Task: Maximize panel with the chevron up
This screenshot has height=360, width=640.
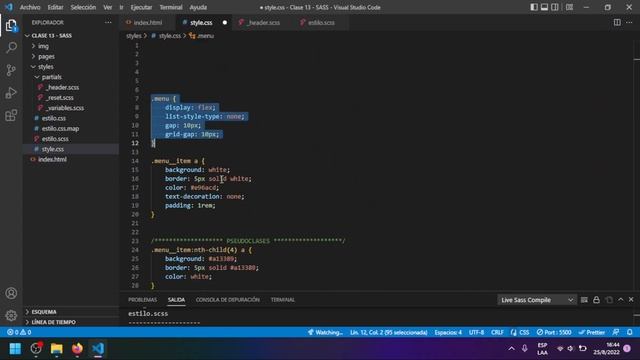Action: (x=621, y=300)
